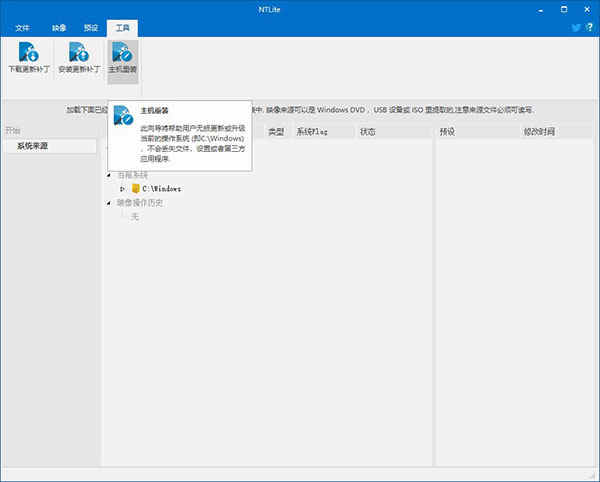
Task: Sort by the 类型 column header
Action: click(276, 132)
